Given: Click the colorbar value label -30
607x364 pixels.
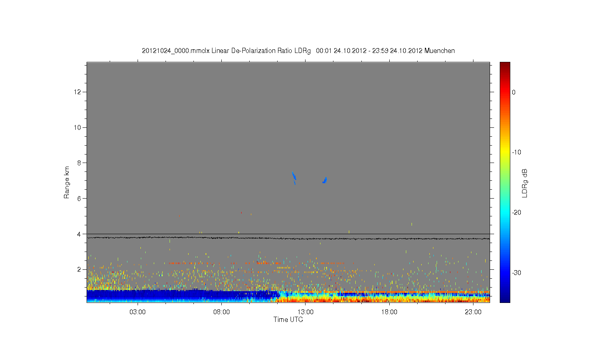Looking at the screenshot, I should coord(516,273).
